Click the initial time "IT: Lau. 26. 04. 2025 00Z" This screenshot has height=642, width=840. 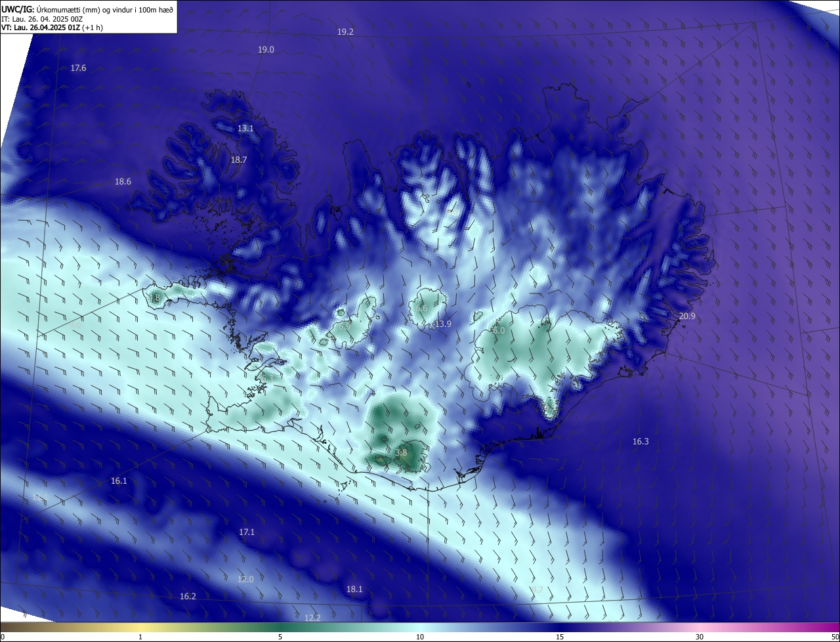tap(41, 19)
